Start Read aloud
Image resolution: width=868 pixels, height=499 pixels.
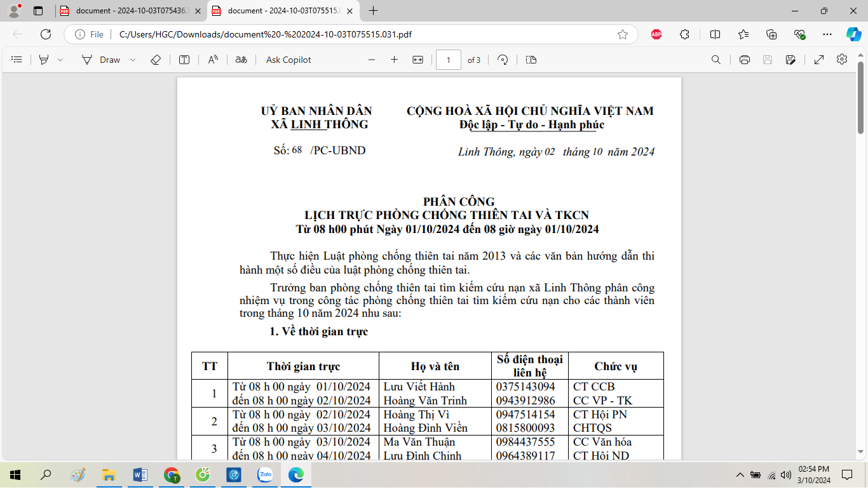[x=213, y=60]
